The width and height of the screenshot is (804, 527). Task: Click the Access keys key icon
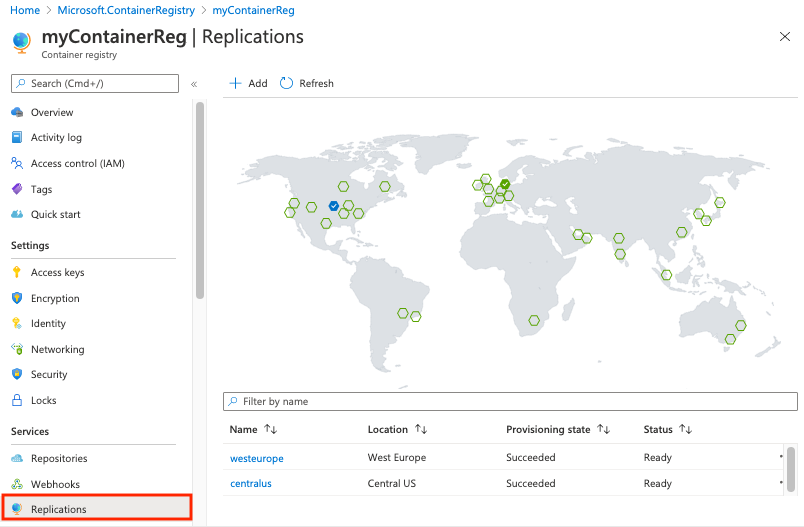coord(17,272)
